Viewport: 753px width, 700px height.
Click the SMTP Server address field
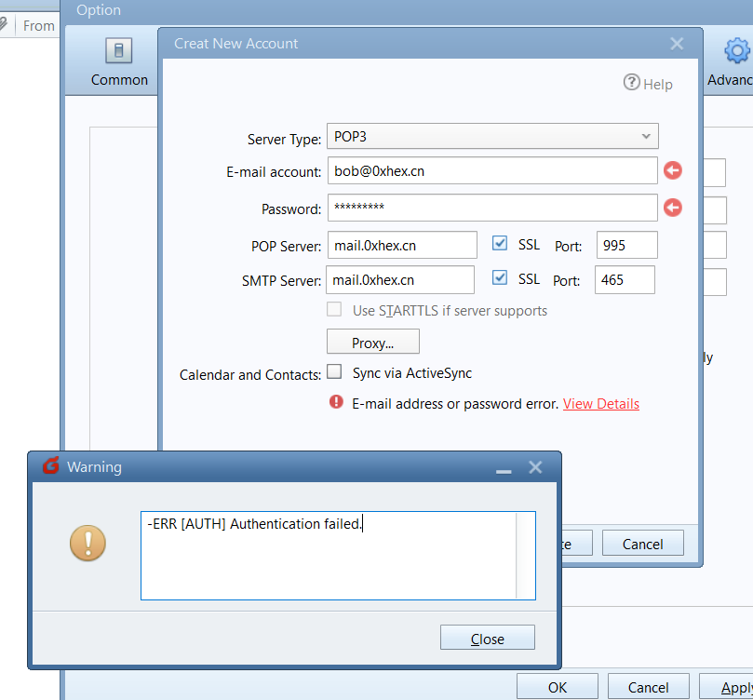click(399, 280)
